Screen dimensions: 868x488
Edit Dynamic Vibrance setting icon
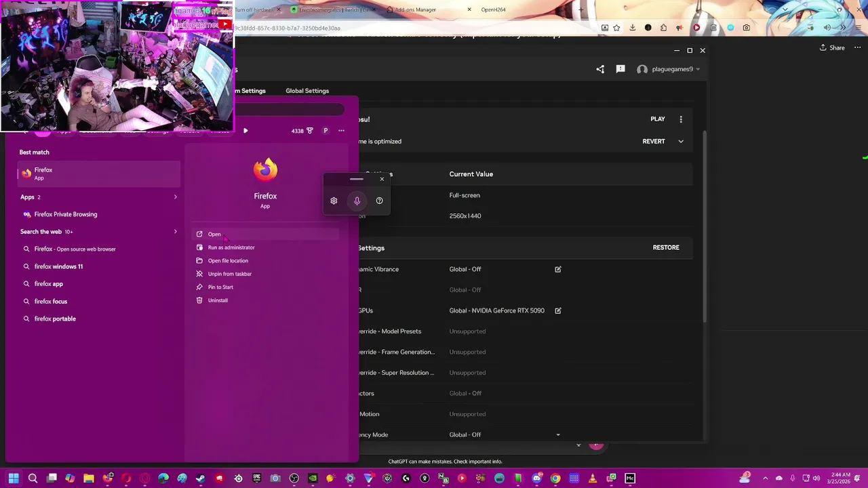coord(558,269)
